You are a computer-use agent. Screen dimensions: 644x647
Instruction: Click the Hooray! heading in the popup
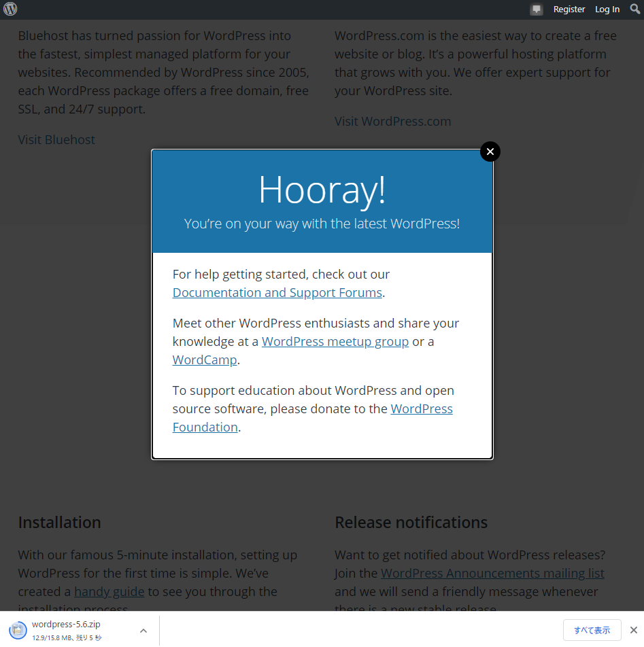click(x=322, y=190)
